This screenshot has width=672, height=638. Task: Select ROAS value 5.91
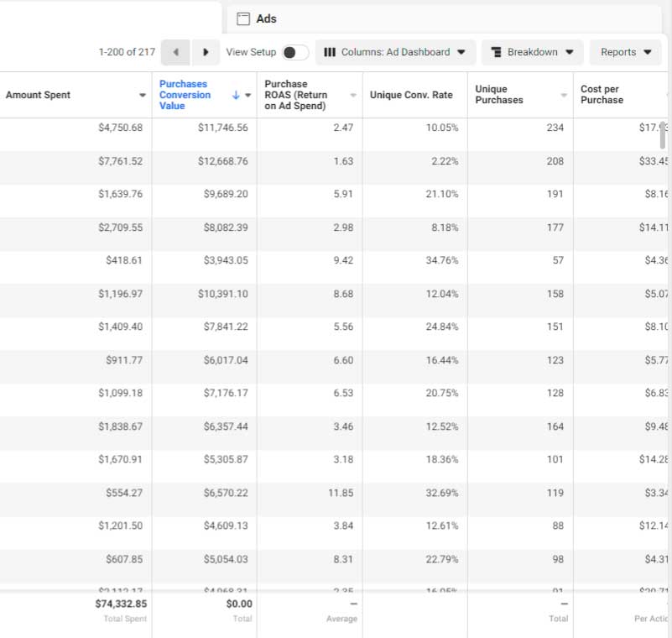[x=343, y=194]
